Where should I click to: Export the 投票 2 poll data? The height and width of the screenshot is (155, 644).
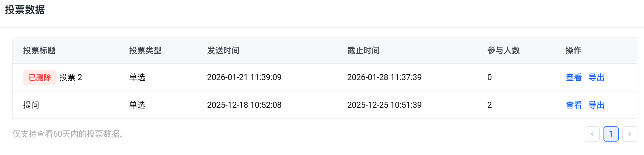tap(596, 77)
